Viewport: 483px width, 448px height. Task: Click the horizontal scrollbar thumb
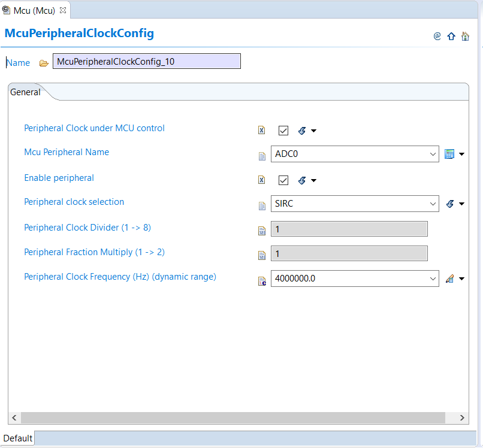coord(233,418)
